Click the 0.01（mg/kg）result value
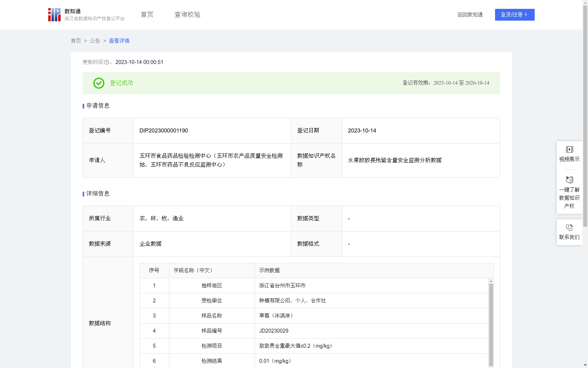Screen dimensions: 588x368 pos(276,361)
